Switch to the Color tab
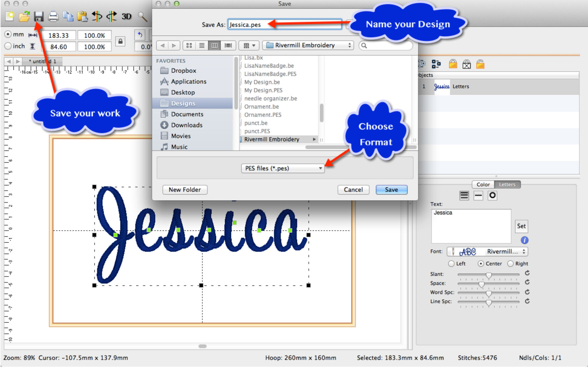This screenshot has height=369, width=588. [483, 184]
